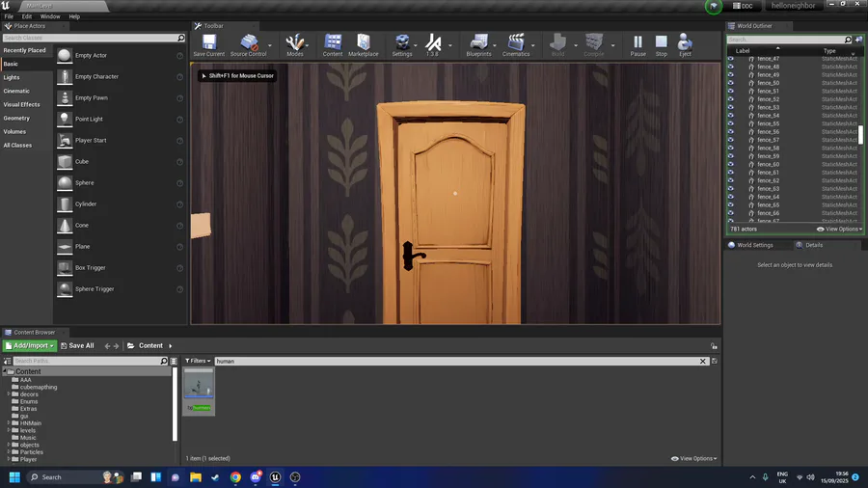This screenshot has width=868, height=488.
Task: Click the Search Classes input field
Action: 93,38
